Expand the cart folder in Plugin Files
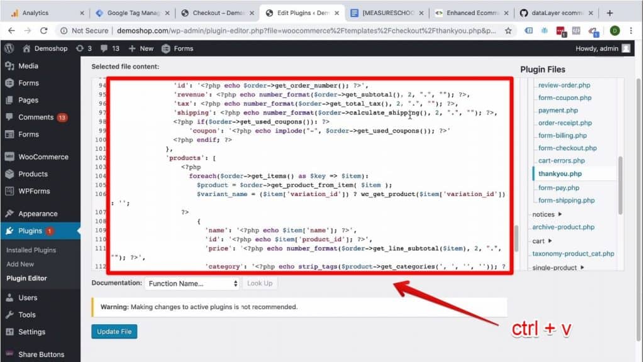The width and height of the screenshot is (644, 362). click(541, 241)
